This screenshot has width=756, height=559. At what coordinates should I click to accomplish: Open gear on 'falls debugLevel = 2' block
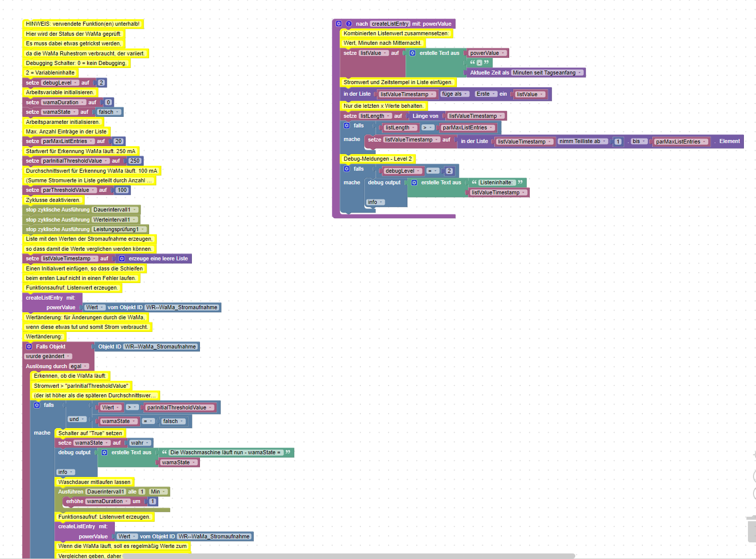point(347,169)
